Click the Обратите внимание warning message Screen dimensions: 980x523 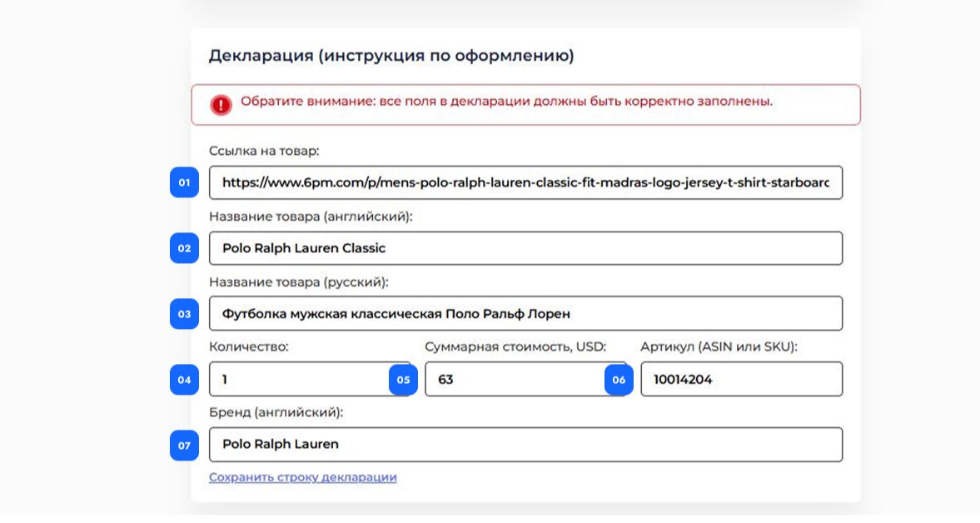(x=507, y=102)
